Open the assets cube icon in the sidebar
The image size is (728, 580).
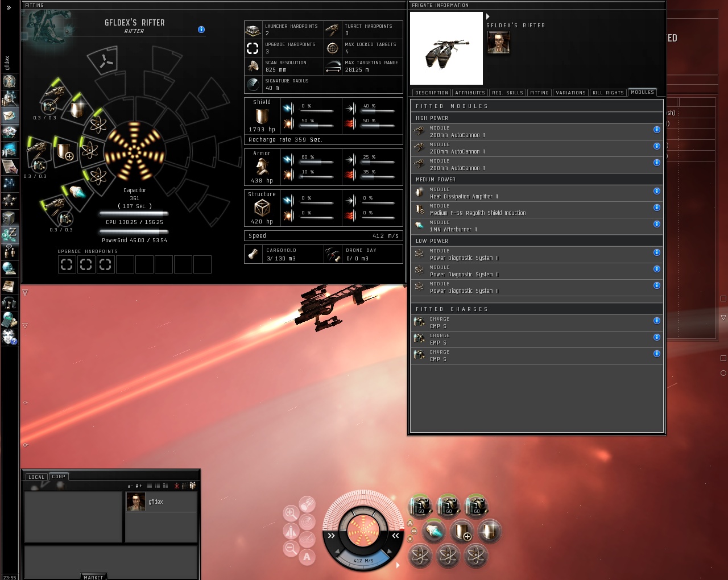(x=9, y=217)
